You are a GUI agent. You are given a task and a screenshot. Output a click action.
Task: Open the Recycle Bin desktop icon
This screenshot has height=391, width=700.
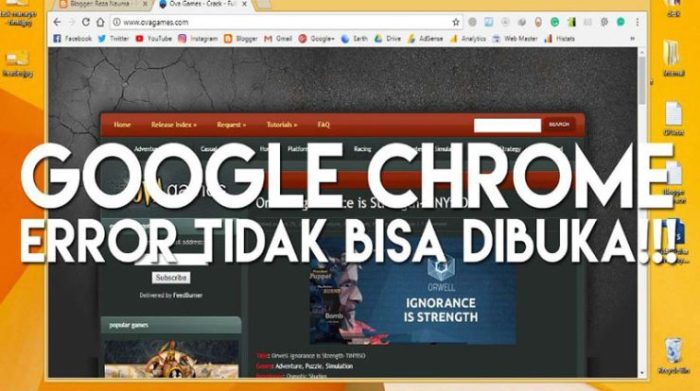673,356
